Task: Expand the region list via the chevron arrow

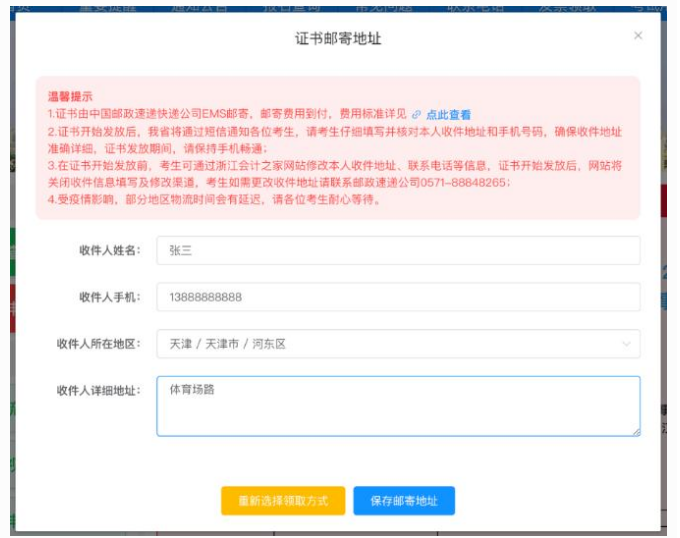Action: 626,344
